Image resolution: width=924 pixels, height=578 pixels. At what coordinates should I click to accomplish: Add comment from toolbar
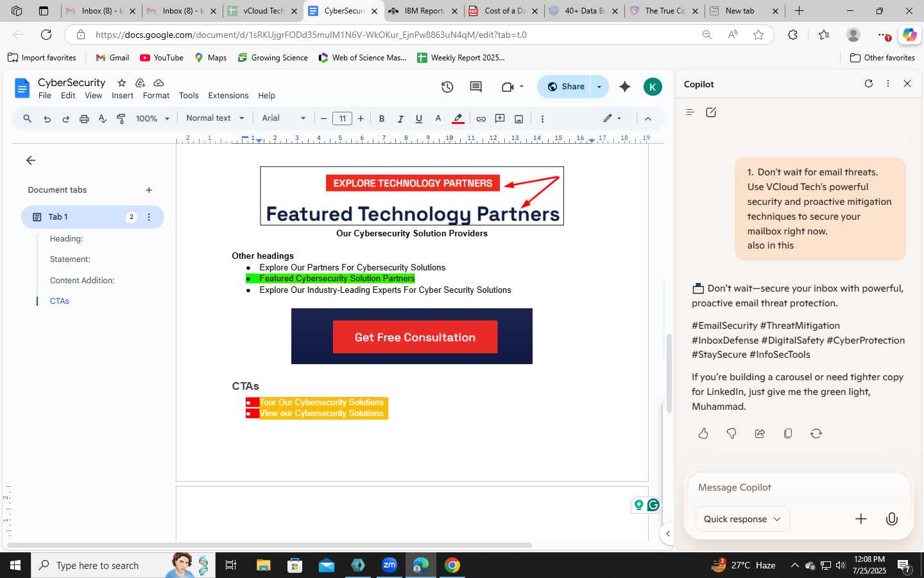[x=500, y=119]
